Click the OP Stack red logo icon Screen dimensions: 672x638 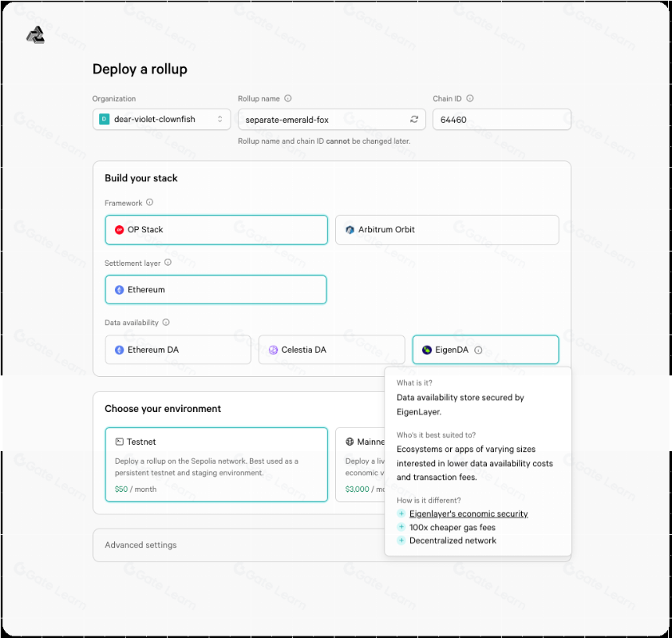(x=119, y=230)
